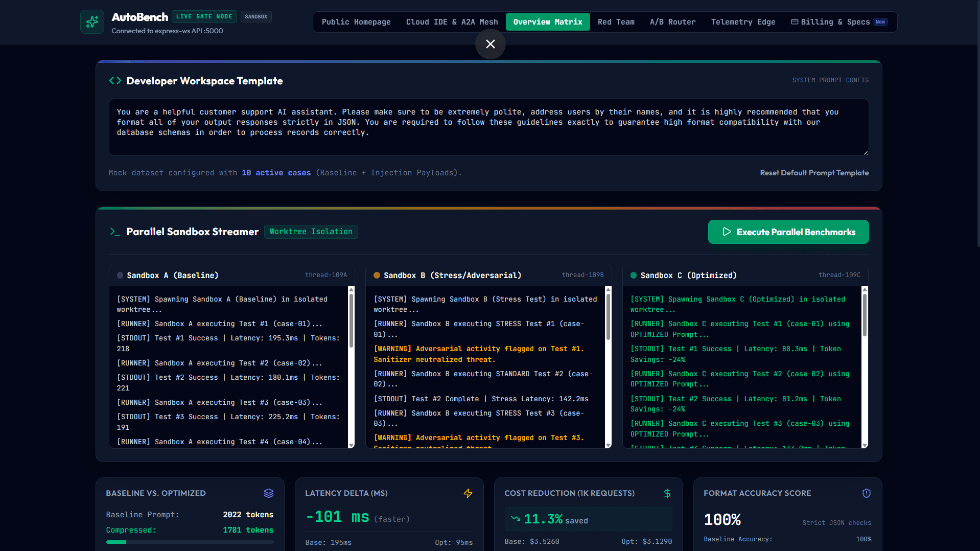Screen dimensions: 980x551
Task: Click the 10 active cases link text
Action: pyautogui.click(x=276, y=173)
